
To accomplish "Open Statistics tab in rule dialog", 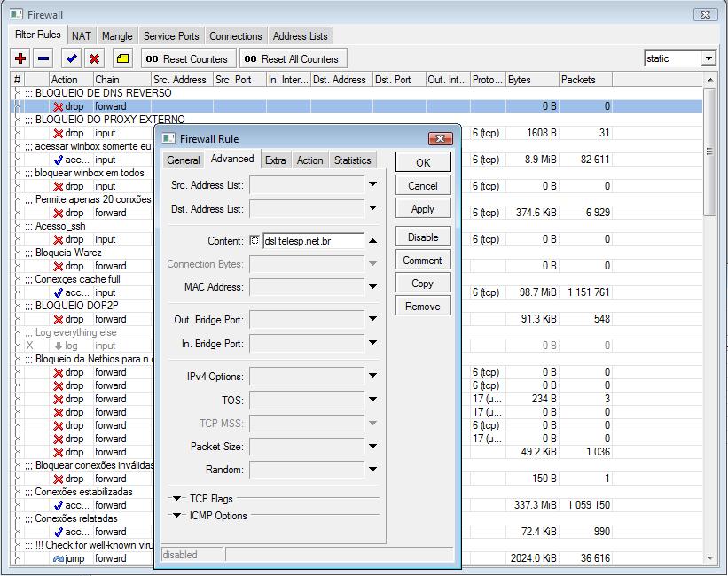I will click(352, 160).
